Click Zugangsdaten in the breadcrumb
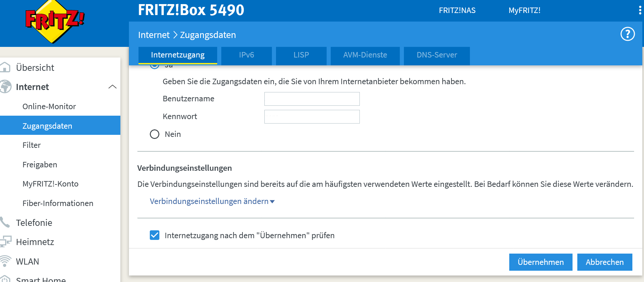 tap(208, 35)
